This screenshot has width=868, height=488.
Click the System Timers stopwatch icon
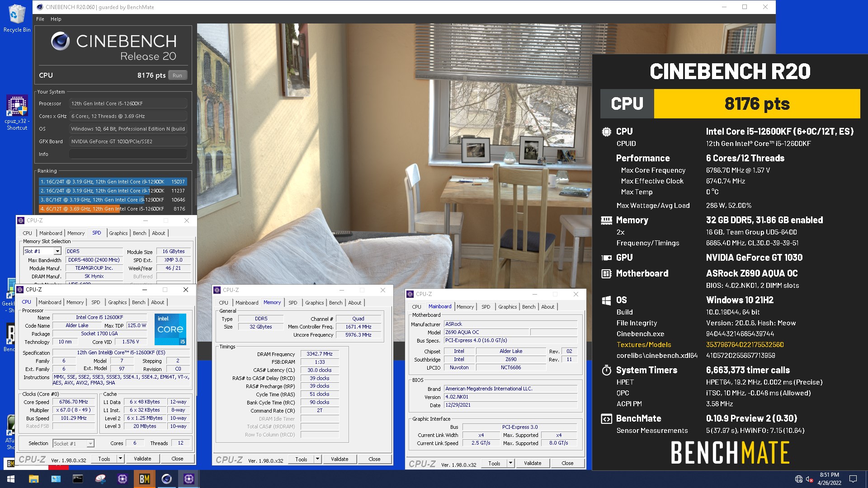coord(606,370)
